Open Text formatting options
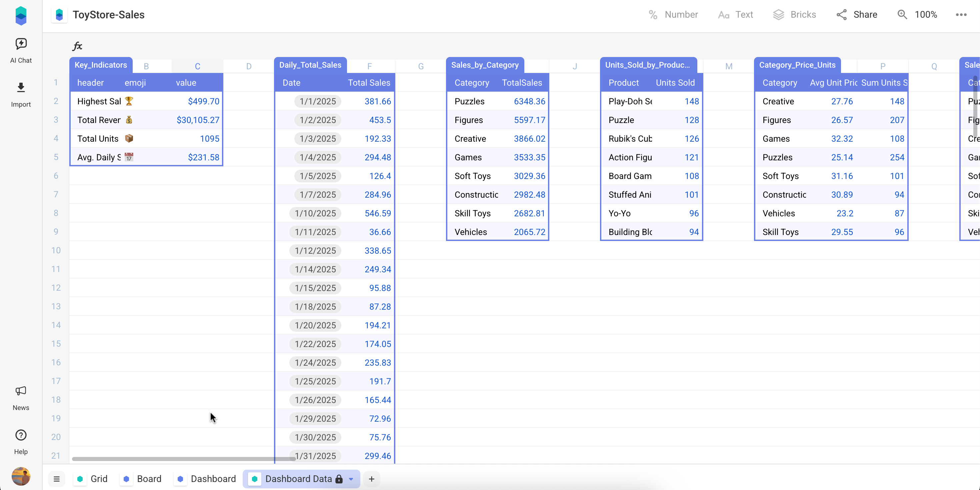 [x=735, y=14]
